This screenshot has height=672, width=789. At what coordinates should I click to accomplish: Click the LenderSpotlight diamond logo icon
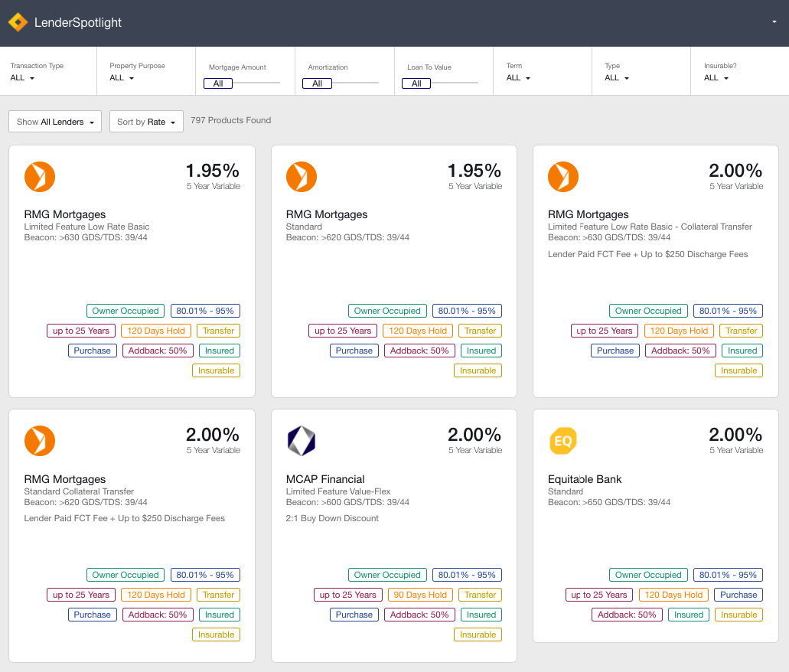click(18, 22)
